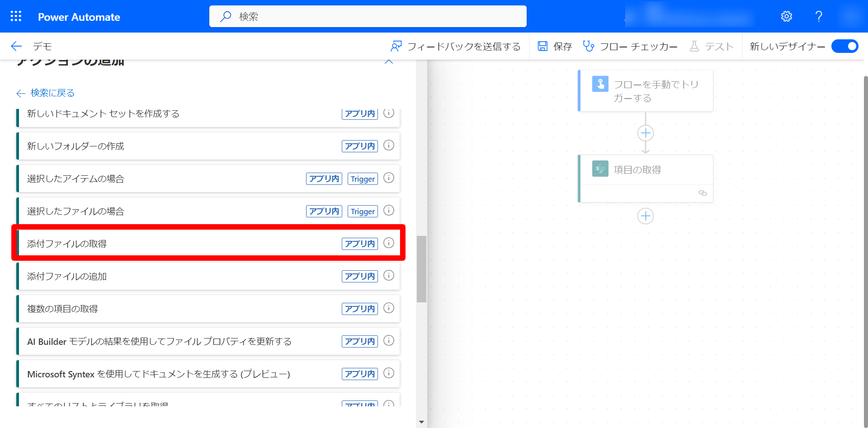868x428 pixels.
Task: Click the manual trigger node icon in the flow
Action: pyautogui.click(x=600, y=84)
